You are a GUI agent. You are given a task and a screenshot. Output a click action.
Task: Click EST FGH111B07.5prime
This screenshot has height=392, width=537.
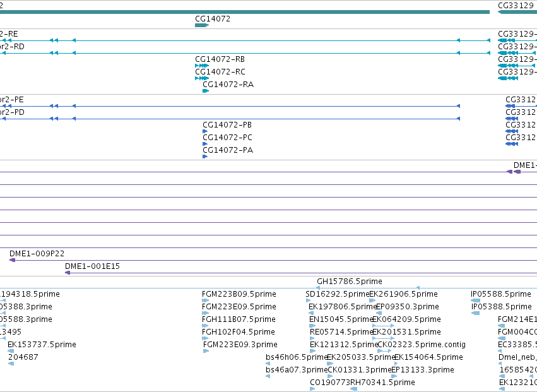[239, 319]
